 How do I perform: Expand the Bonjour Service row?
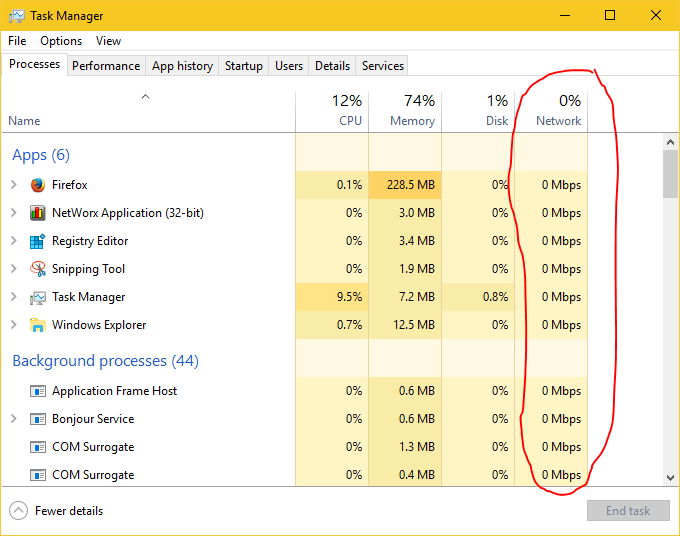click(x=14, y=419)
